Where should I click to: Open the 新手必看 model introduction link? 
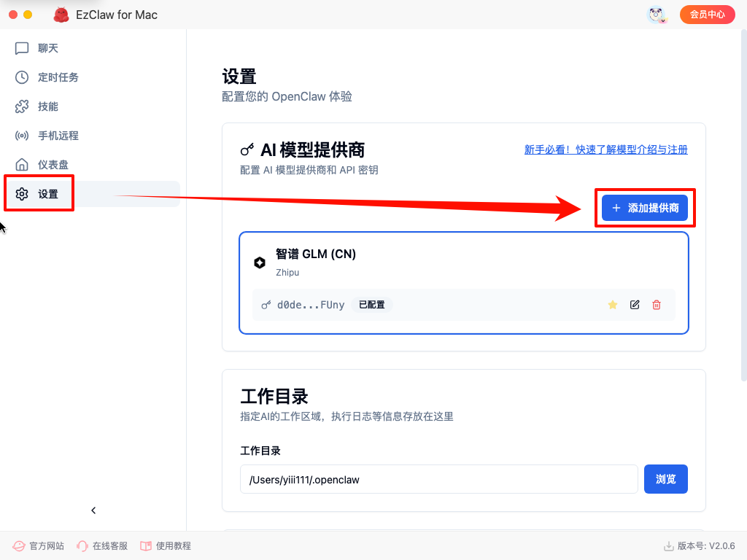[605, 149]
